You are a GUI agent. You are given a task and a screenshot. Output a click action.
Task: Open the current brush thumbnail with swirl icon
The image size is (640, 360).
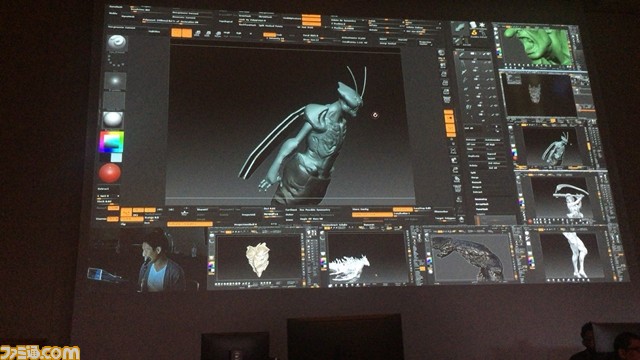(x=118, y=43)
